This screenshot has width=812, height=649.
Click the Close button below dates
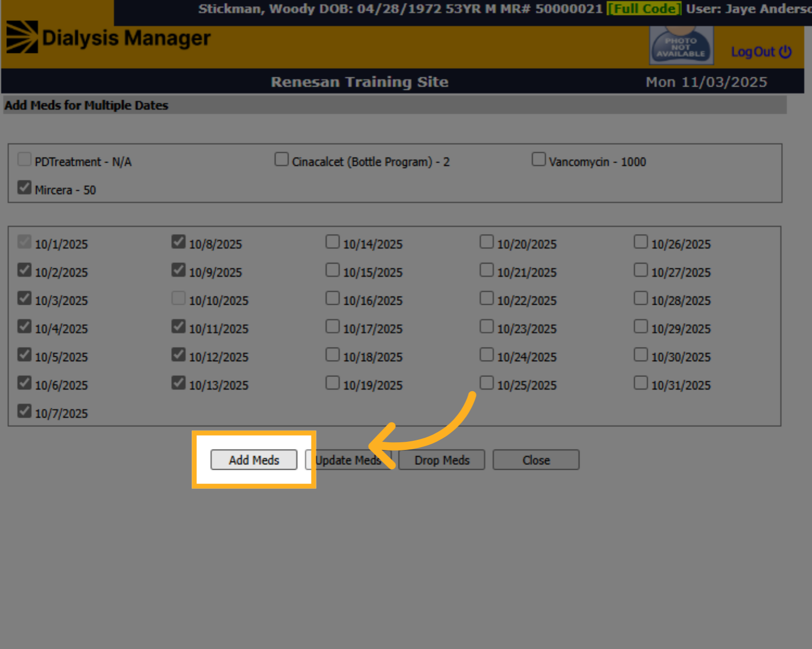pyautogui.click(x=536, y=460)
